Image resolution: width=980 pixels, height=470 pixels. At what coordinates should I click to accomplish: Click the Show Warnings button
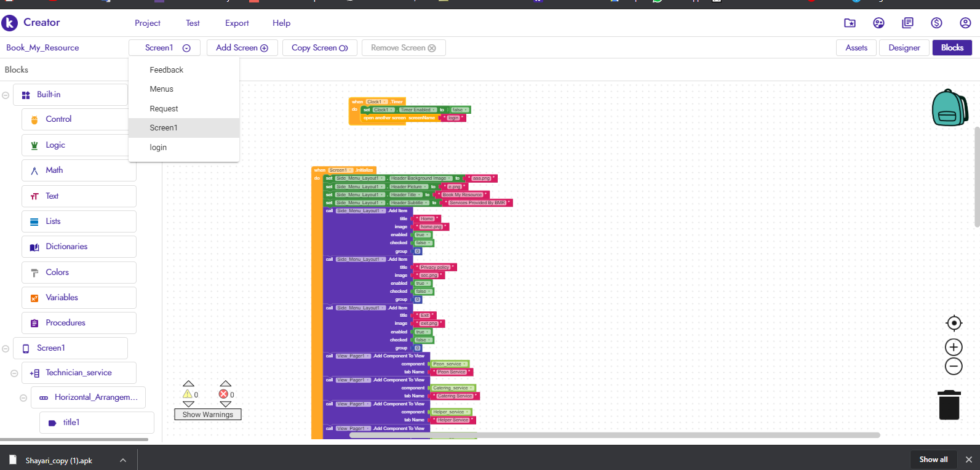pos(208,415)
